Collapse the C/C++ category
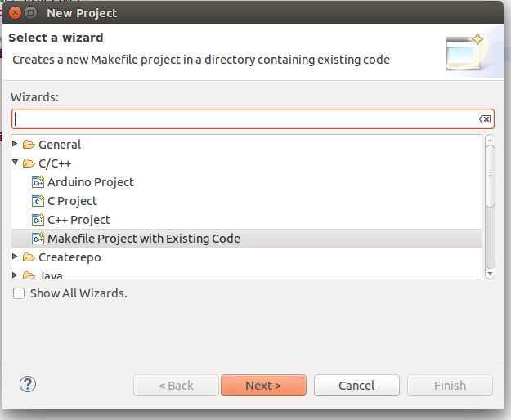 (16, 163)
